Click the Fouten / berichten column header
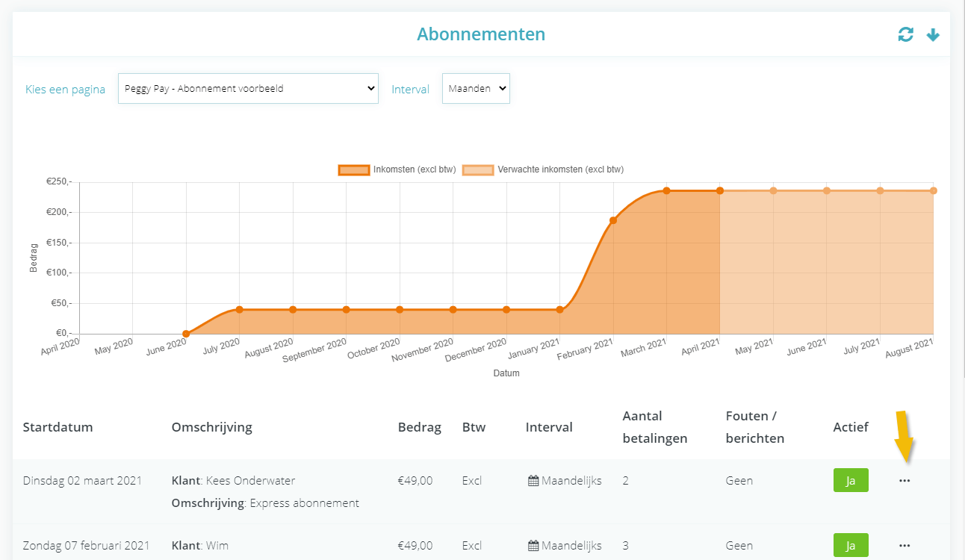The height and width of the screenshot is (560, 965). pos(755,427)
